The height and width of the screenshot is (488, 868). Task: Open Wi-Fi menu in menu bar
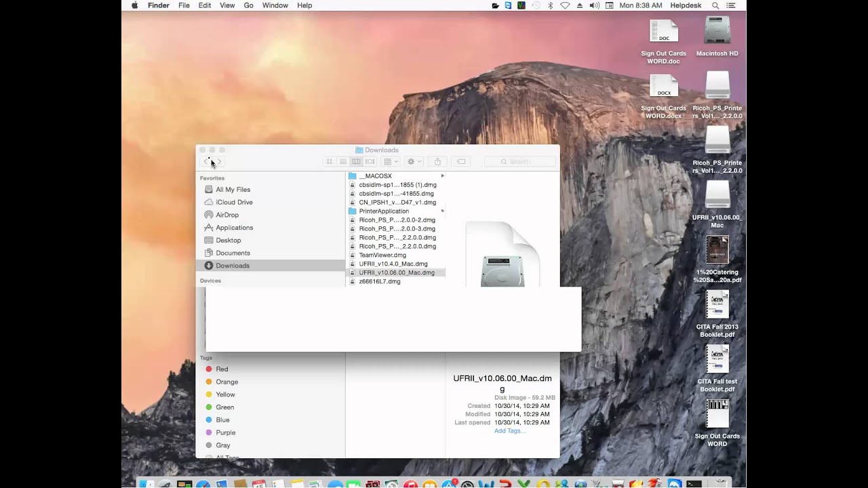(x=564, y=5)
